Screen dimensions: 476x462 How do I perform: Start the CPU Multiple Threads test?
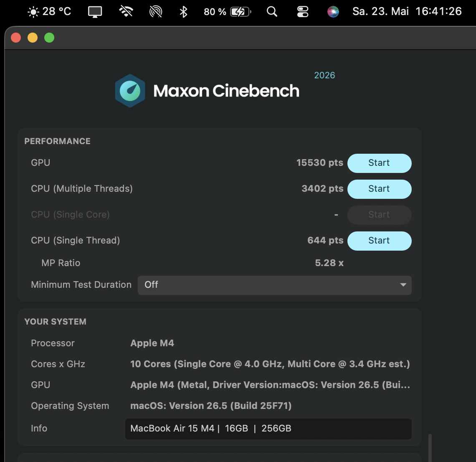coord(379,189)
